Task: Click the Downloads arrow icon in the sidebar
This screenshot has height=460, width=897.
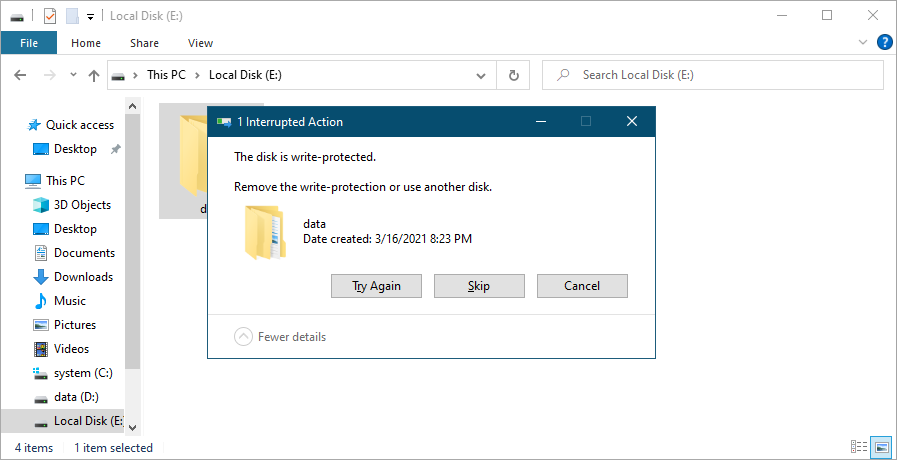Action: click(x=41, y=277)
